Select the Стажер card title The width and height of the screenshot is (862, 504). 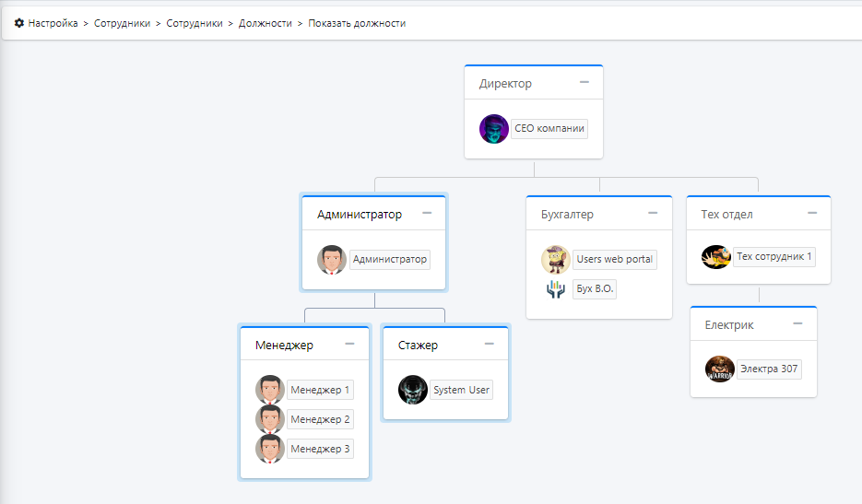(x=419, y=346)
